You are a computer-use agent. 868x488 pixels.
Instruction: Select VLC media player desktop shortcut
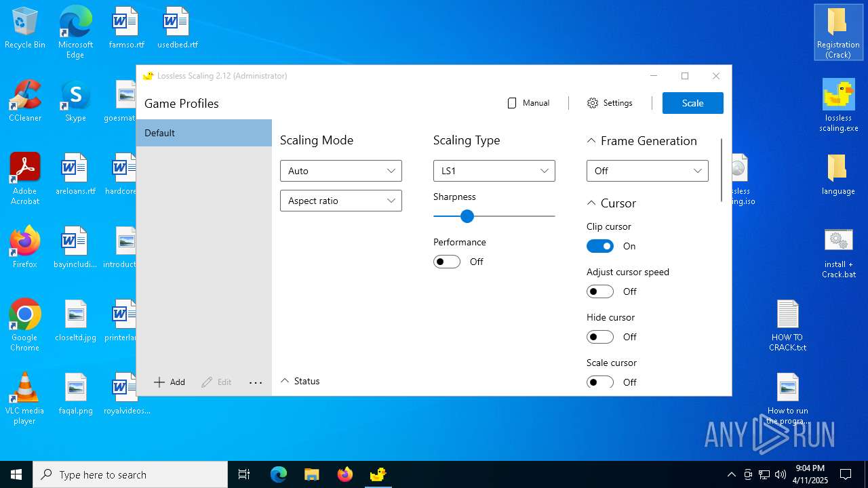pyautogui.click(x=25, y=398)
